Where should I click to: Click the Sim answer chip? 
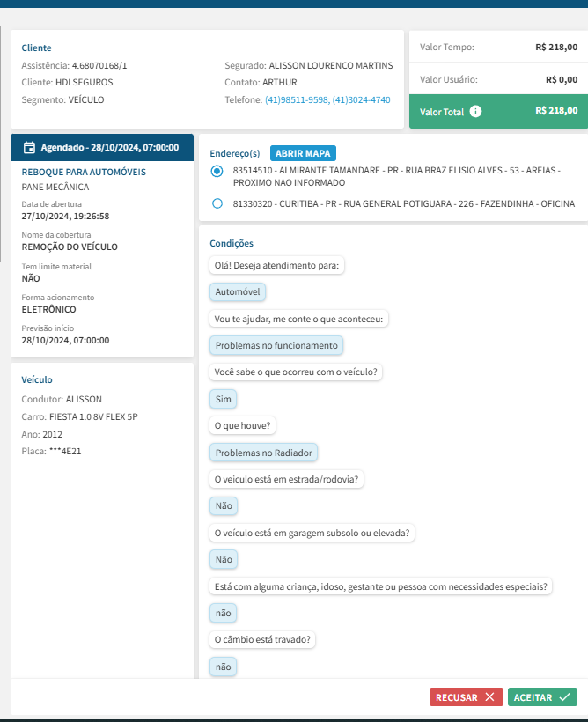[224, 399]
